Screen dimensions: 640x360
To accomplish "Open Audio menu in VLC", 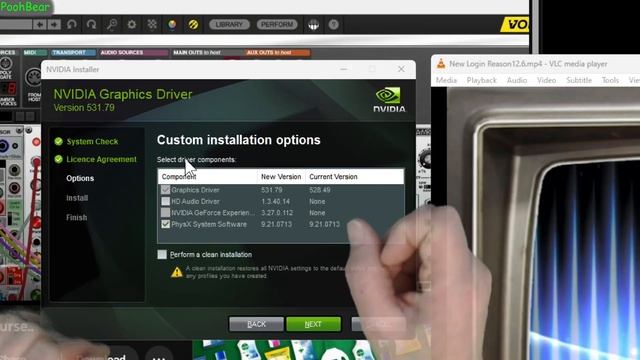I will point(517,80).
